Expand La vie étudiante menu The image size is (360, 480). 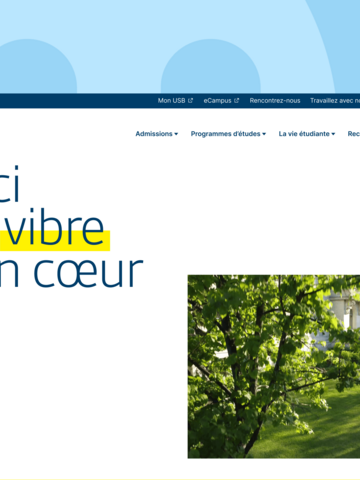point(307,134)
